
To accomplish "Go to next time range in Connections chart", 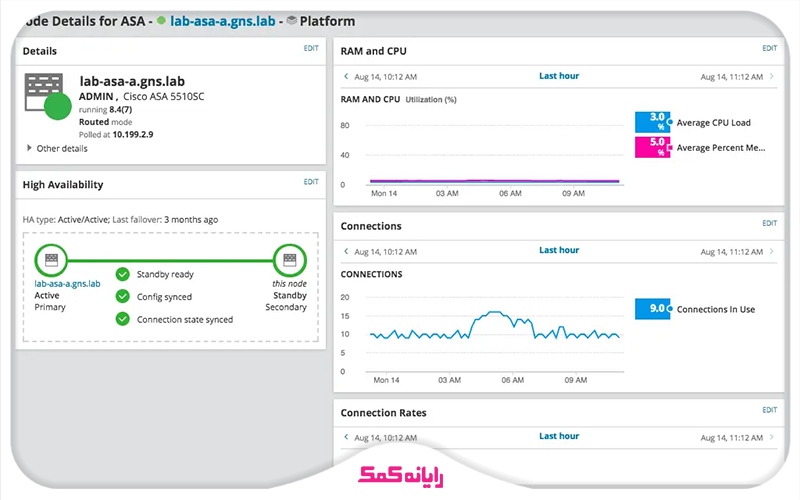I will (x=770, y=251).
